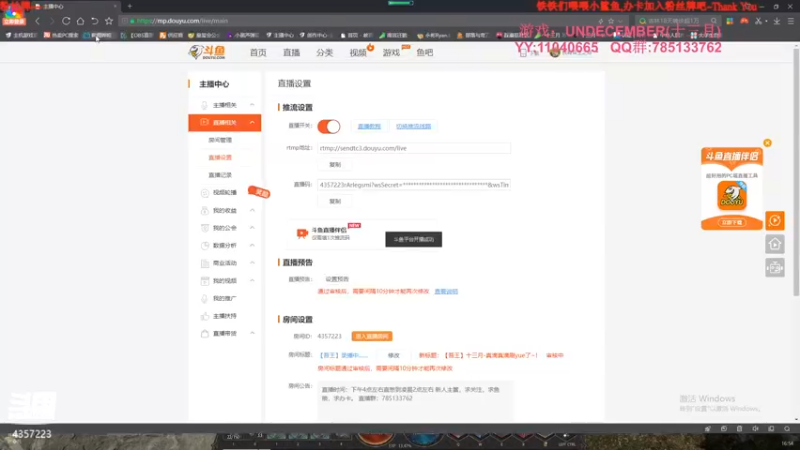Expand the 我的公会 sidebar chevron
Image resolution: width=800 pixels, height=450 pixels.
(x=252, y=228)
